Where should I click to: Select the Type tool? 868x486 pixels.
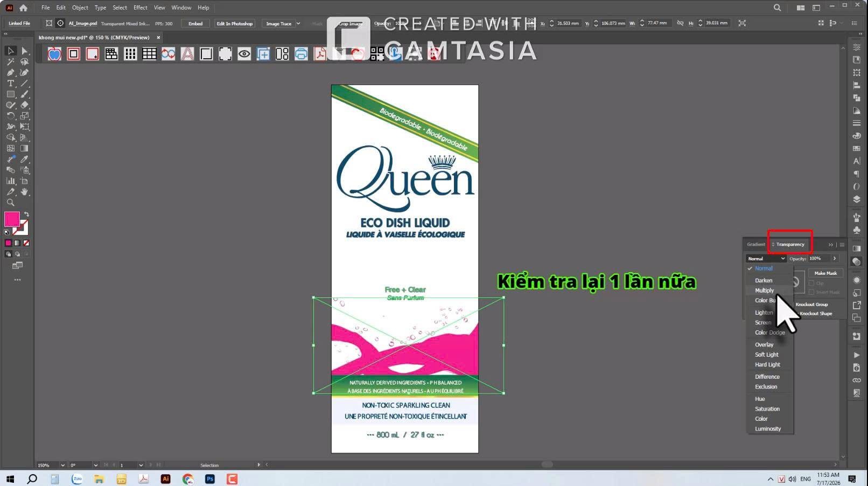tap(10, 84)
